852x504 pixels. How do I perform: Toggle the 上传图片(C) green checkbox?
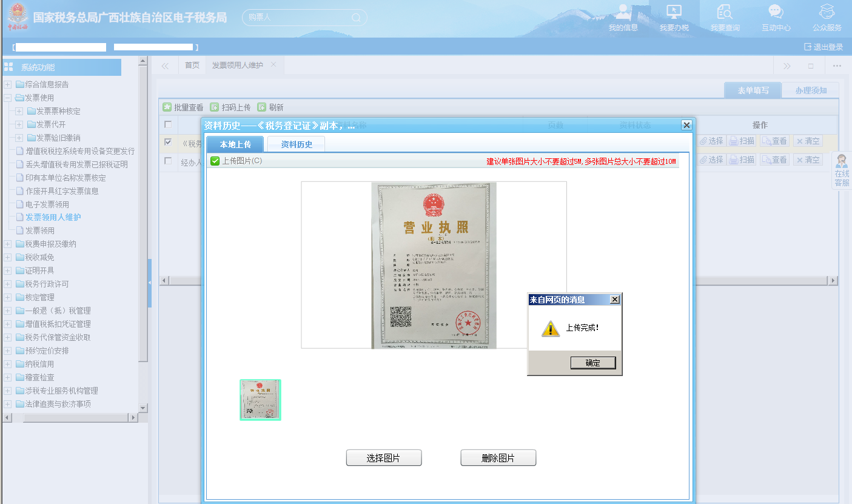coord(215,161)
